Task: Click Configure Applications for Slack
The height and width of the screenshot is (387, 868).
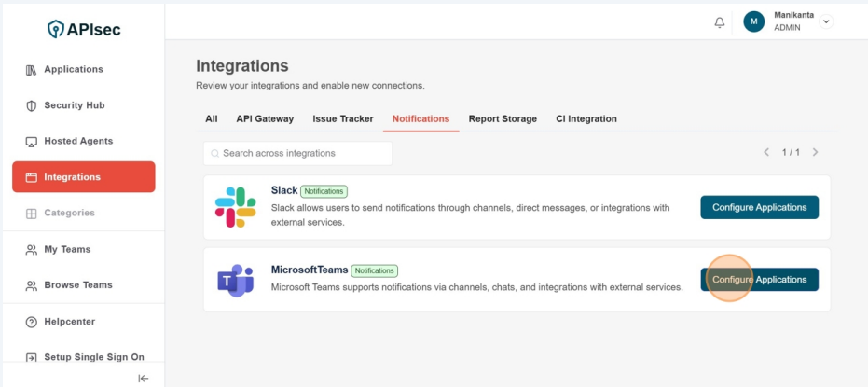Action: click(759, 207)
